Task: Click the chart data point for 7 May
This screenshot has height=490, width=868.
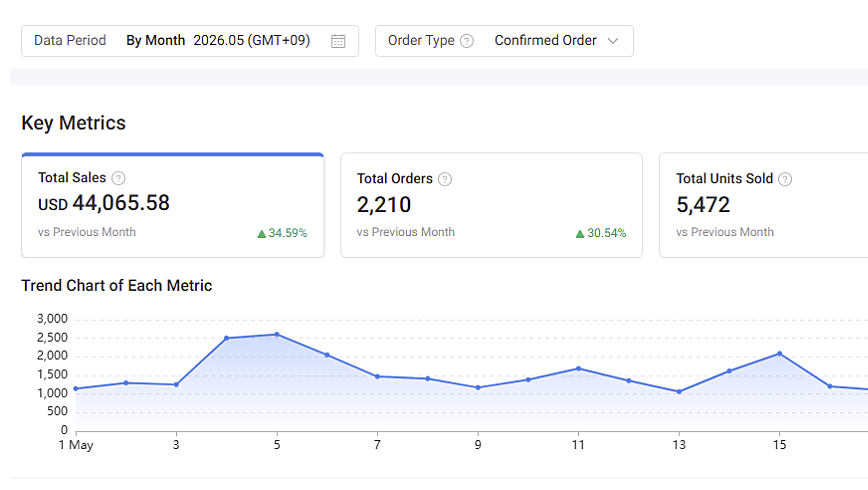Action: (x=378, y=376)
